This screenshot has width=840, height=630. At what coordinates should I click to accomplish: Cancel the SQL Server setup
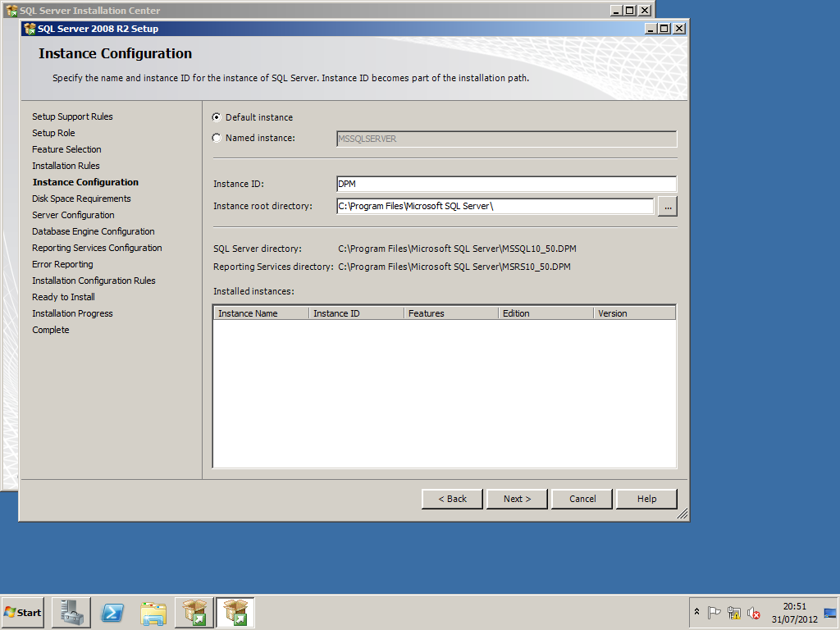tap(582, 499)
